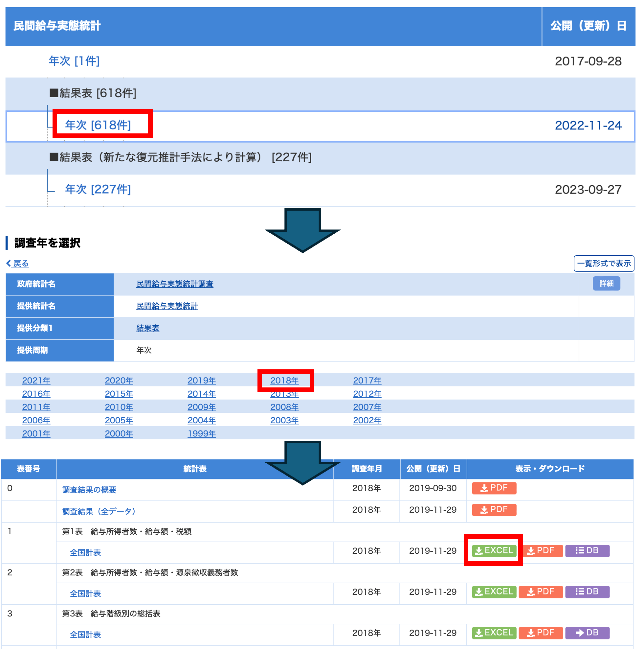This screenshot has width=644, height=649.
Task: Download PDF for 調査結果(全データ)
Action: [494, 510]
